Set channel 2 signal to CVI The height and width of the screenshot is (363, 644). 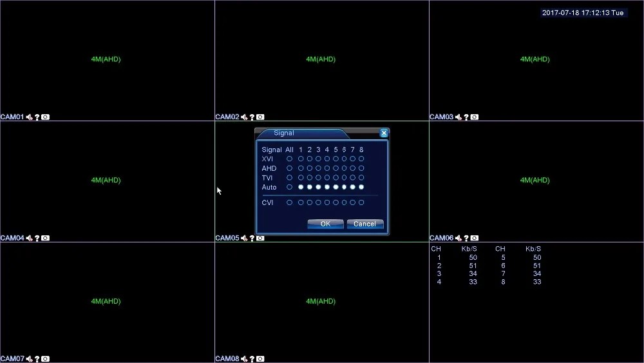click(310, 202)
